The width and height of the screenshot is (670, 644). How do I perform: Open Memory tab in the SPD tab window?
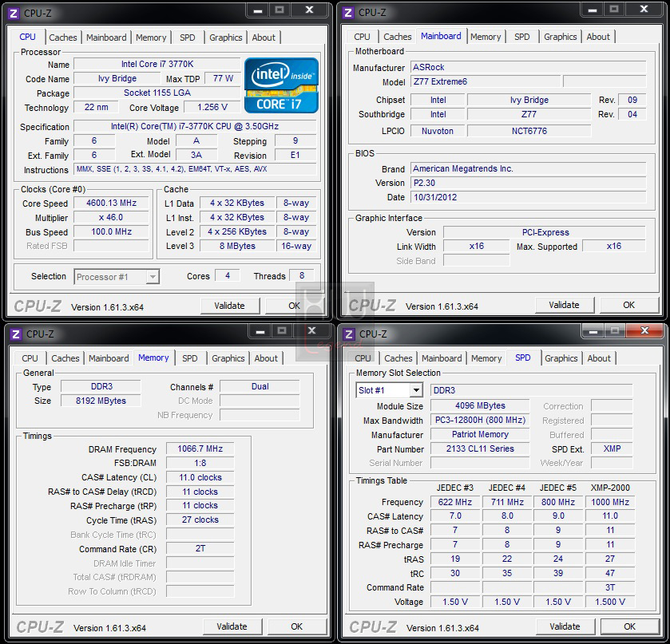tap(486, 358)
